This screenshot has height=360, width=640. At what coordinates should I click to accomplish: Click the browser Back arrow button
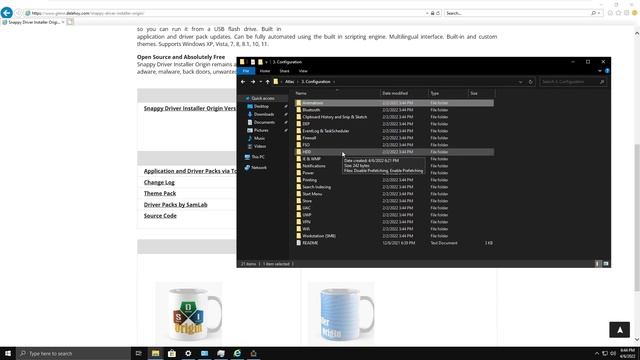[7, 13]
